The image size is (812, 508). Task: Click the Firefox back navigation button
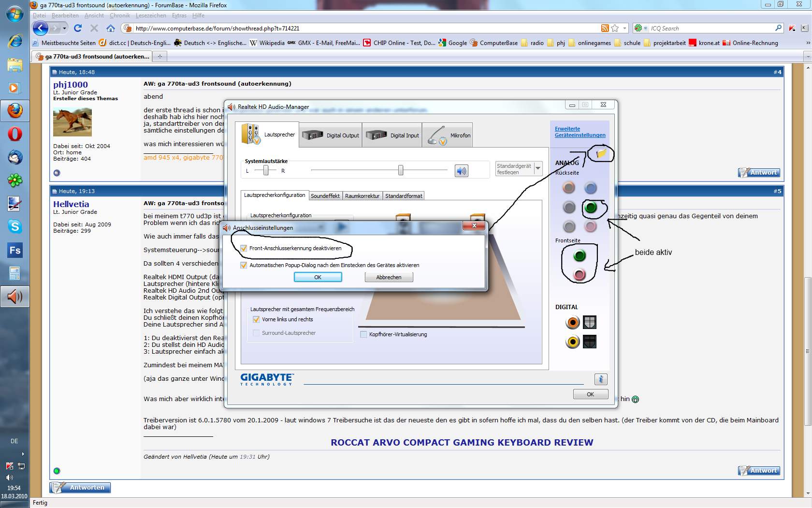pos(41,28)
